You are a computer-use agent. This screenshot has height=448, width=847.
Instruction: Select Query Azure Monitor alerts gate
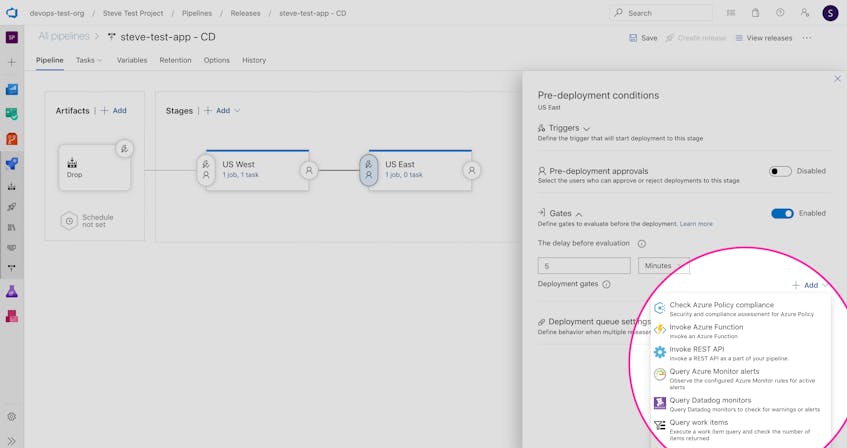pos(740,379)
